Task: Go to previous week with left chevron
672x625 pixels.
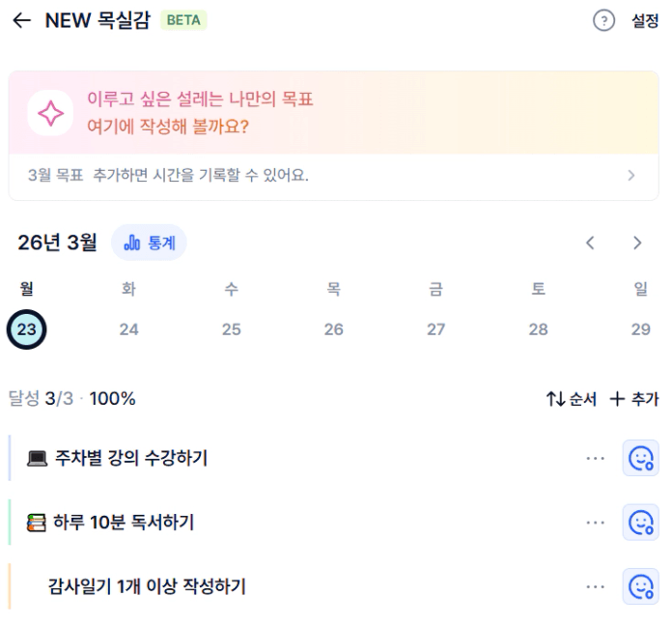Action: [x=591, y=242]
